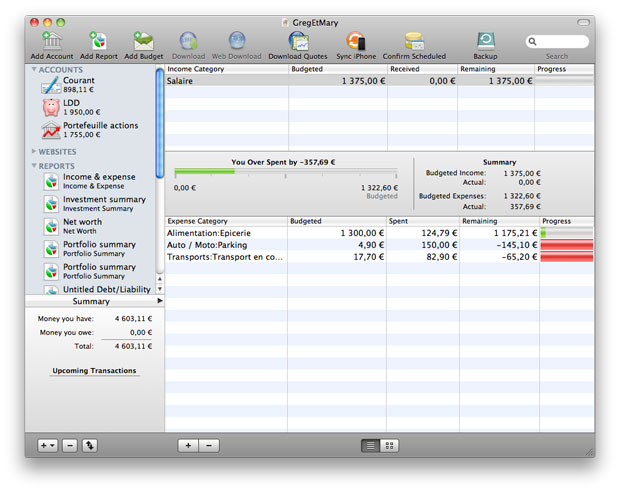The height and width of the screenshot is (492, 620).
Task: Click the sidebar vertical scrollbar thumb
Action: (x=160, y=123)
